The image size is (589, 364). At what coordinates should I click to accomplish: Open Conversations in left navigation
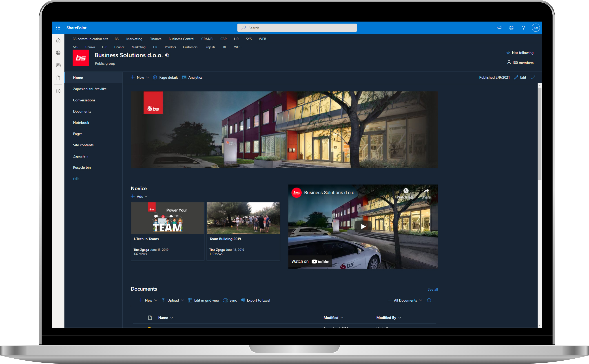tap(84, 100)
